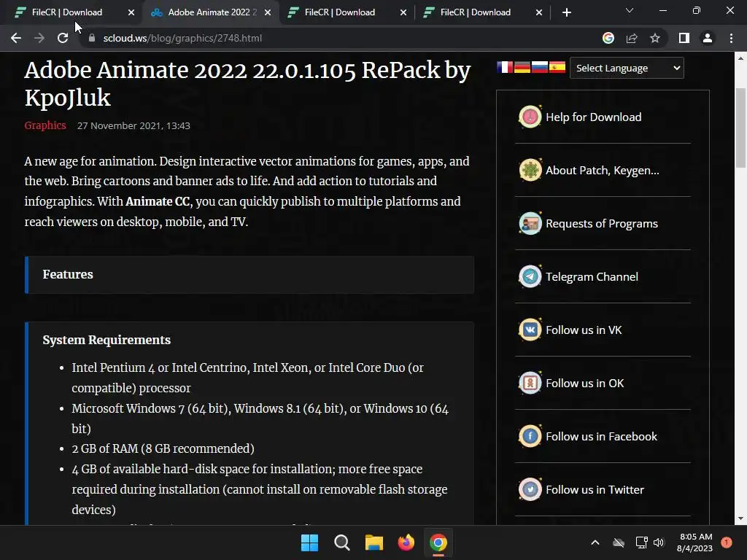Click the About Patch, Keygen icon
This screenshot has width=747, height=560.
pos(530,170)
